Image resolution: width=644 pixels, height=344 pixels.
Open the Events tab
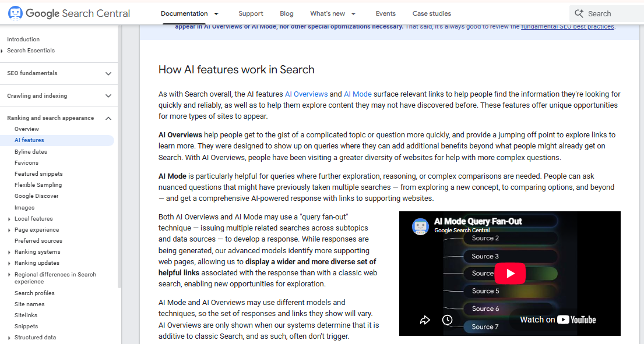386,13
